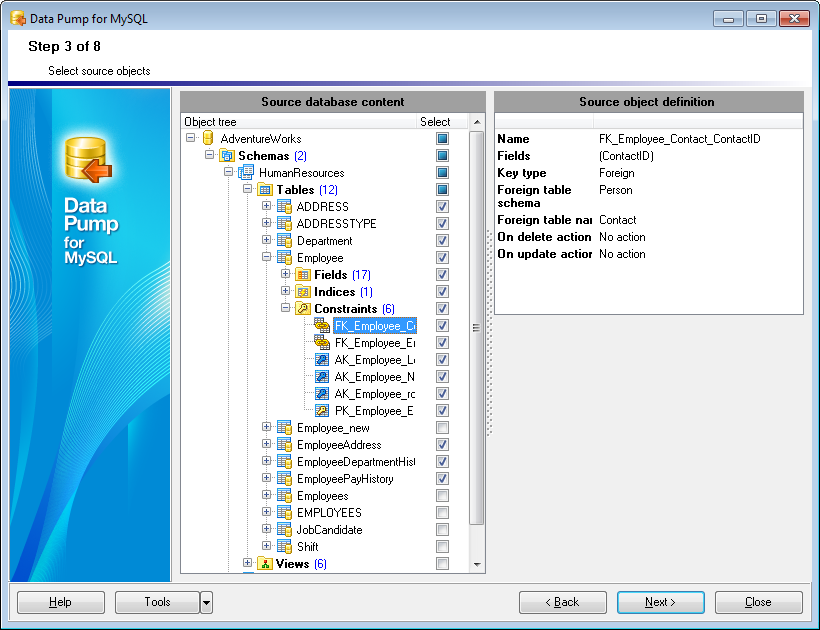Click the ADDRESS table icon
Image resolution: width=820 pixels, height=630 pixels.
(x=284, y=207)
